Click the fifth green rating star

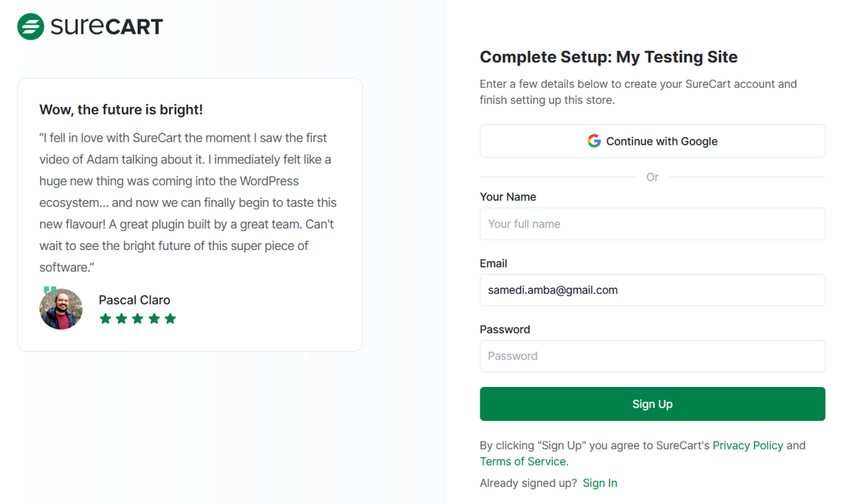click(x=170, y=319)
